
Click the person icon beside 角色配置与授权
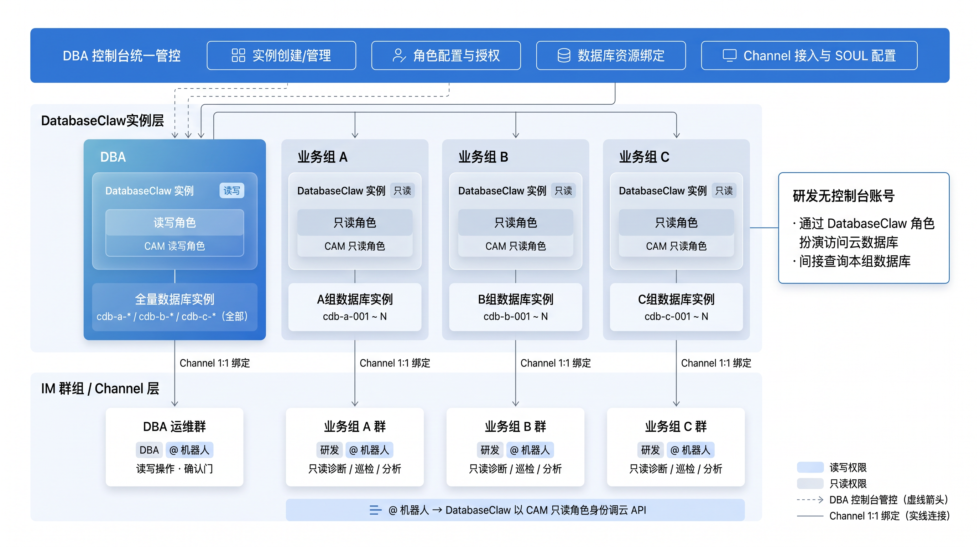point(399,56)
